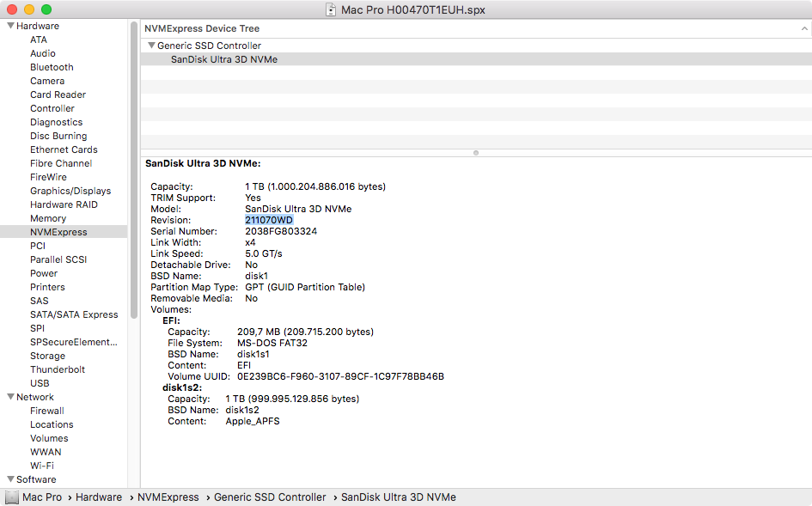Select Parallel SCSI in sidebar
The image size is (812, 506).
58,259
